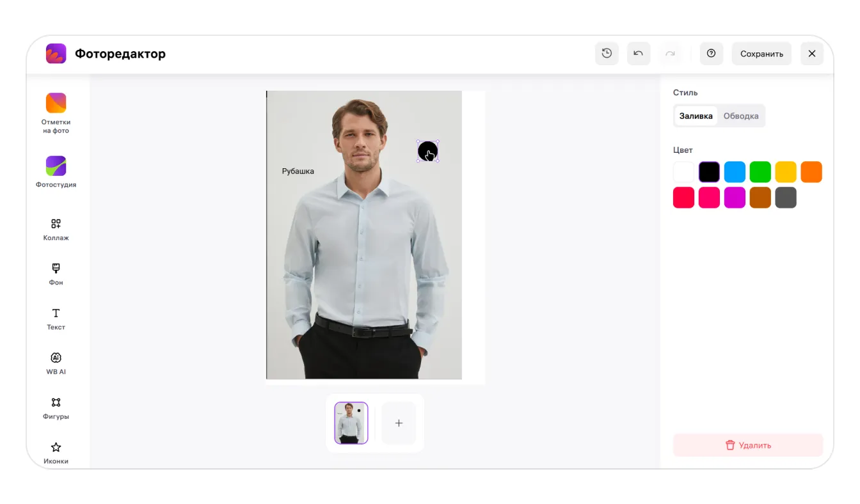
Task: Select the shirt photo thumbnail
Action: click(x=351, y=423)
